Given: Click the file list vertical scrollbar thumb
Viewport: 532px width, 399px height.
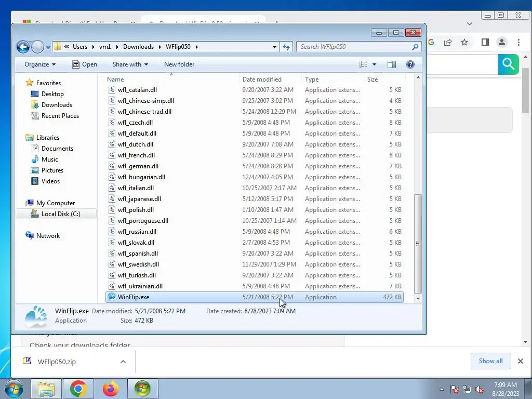Looking at the screenshot, I should 418,243.
